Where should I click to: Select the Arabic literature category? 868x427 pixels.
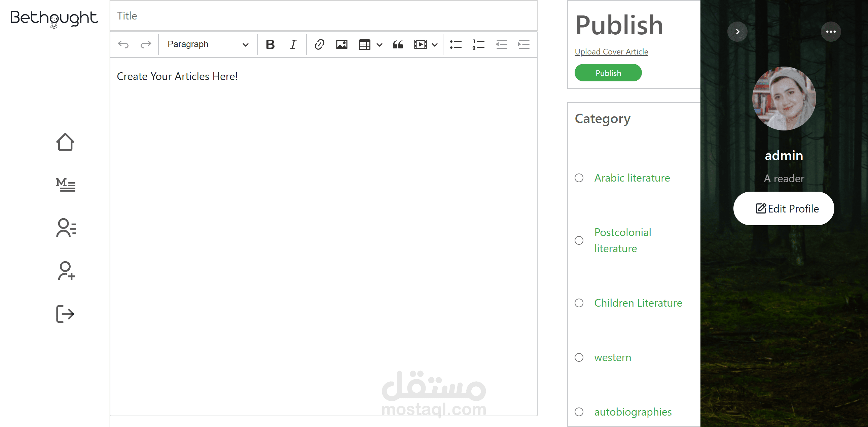(579, 178)
